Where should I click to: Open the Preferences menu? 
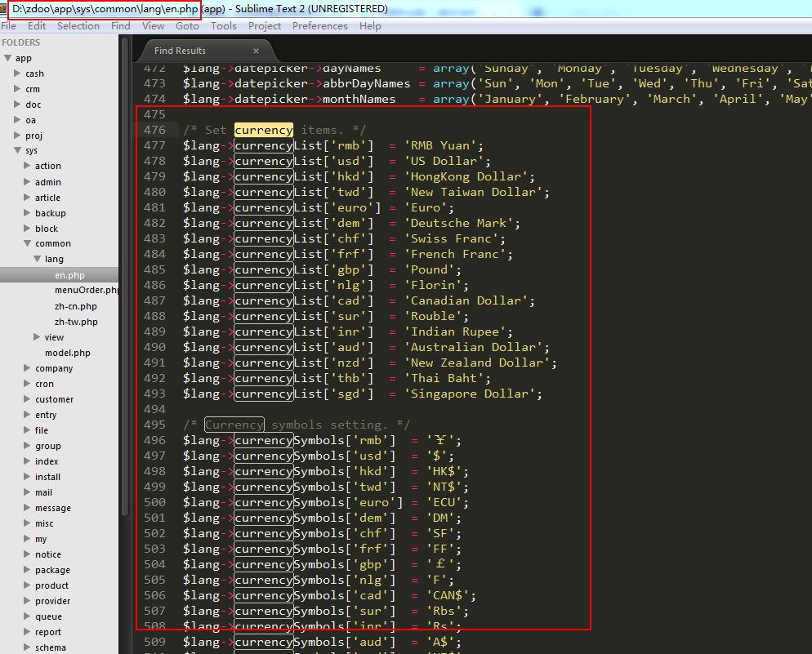click(319, 26)
